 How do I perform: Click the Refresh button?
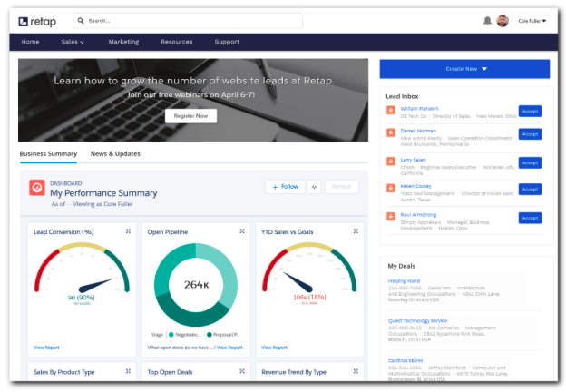(341, 187)
